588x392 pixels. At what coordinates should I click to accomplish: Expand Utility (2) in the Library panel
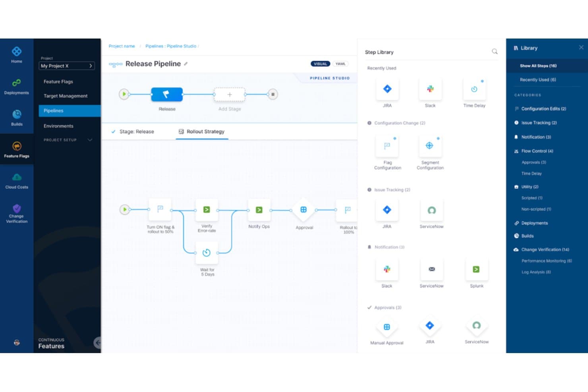tap(530, 187)
